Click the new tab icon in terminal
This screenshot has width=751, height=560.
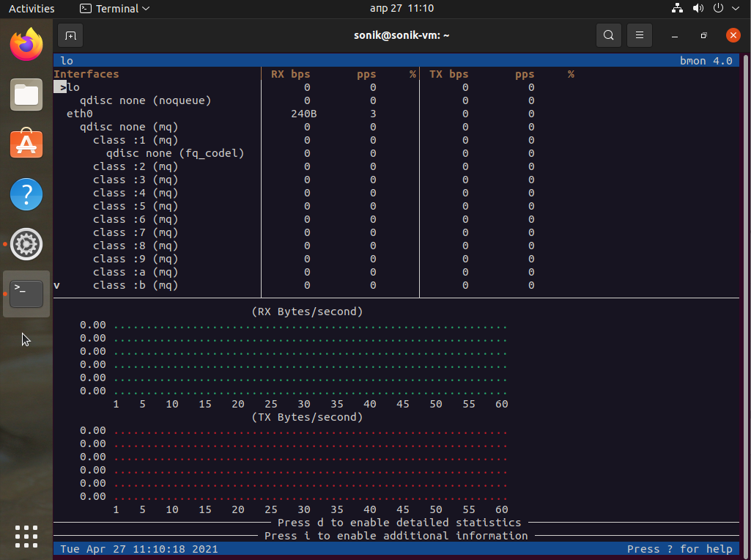[70, 35]
